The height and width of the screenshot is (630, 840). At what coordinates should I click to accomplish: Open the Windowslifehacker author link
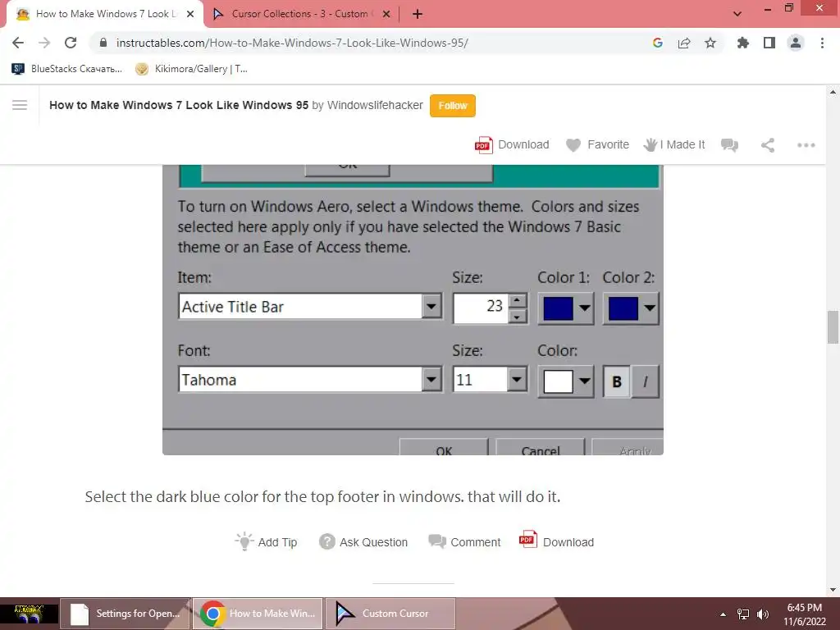pos(375,105)
